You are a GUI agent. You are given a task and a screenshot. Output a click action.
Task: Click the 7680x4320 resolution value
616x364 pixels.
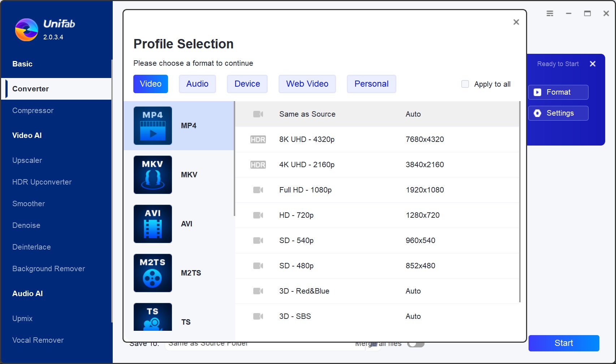(425, 139)
